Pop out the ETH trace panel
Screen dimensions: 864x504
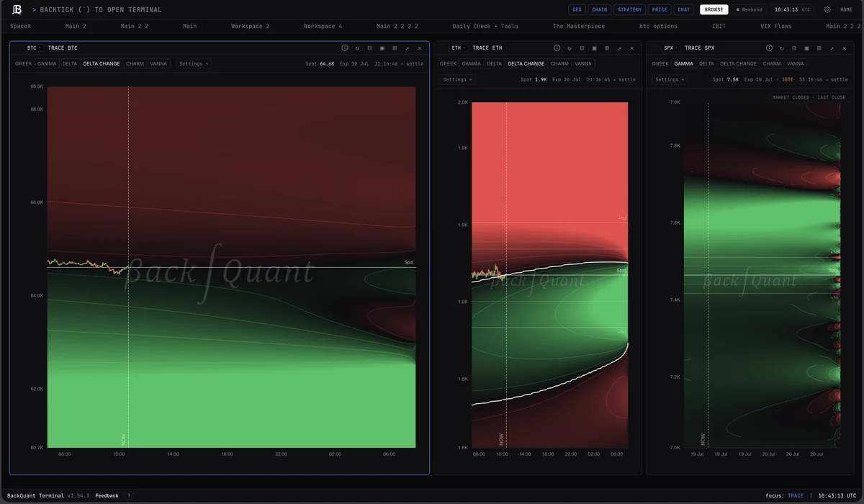[x=619, y=48]
